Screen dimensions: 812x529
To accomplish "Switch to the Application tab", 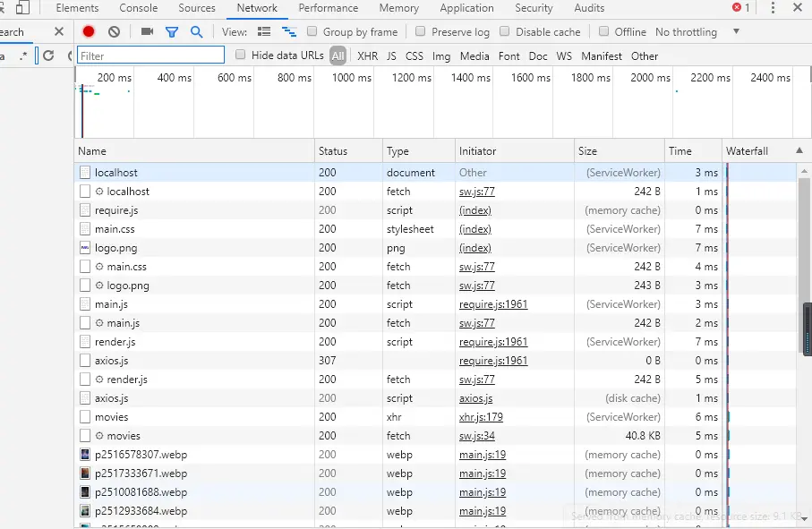I will click(x=466, y=8).
